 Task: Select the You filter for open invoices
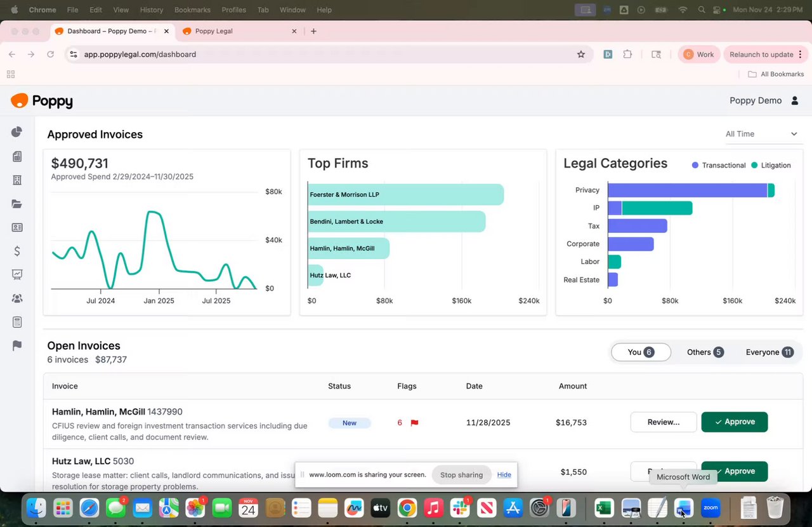641,352
